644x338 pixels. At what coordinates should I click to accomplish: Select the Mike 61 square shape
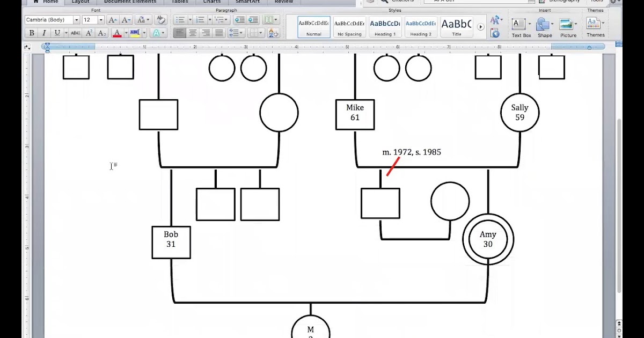tap(355, 114)
